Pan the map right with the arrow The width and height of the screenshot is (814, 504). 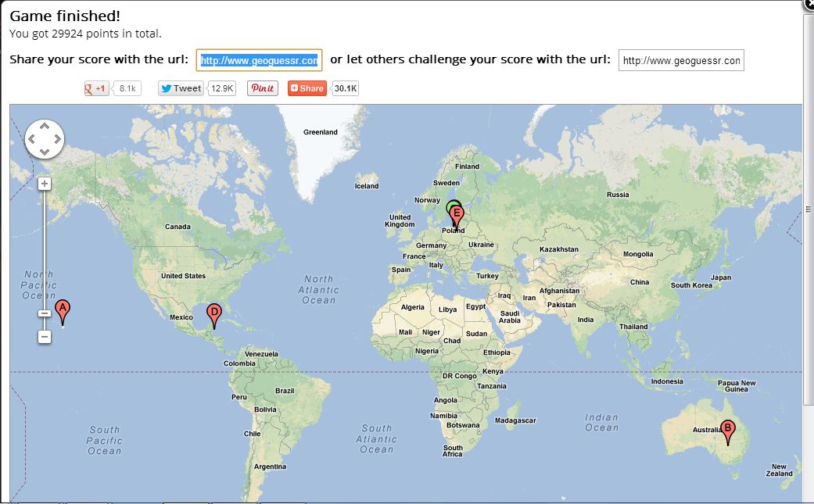pyautogui.click(x=57, y=139)
